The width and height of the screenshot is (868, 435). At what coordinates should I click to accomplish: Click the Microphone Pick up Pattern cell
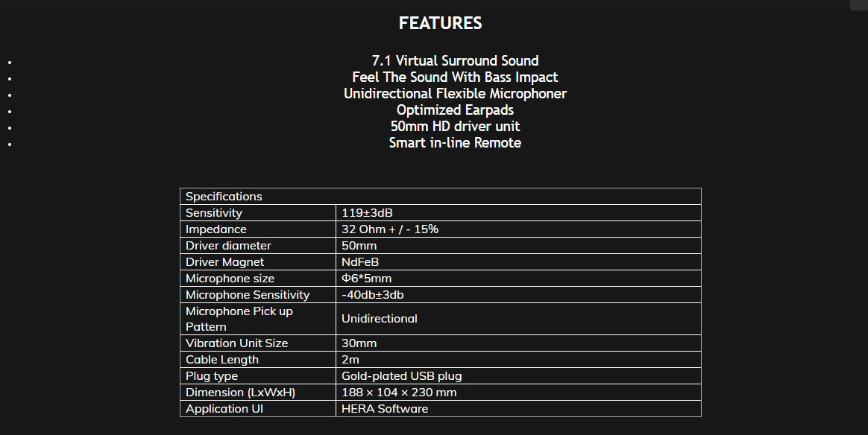[x=258, y=319]
